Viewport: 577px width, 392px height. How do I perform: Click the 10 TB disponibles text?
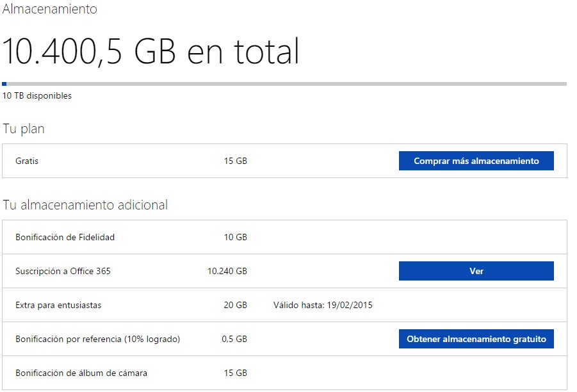37,96
